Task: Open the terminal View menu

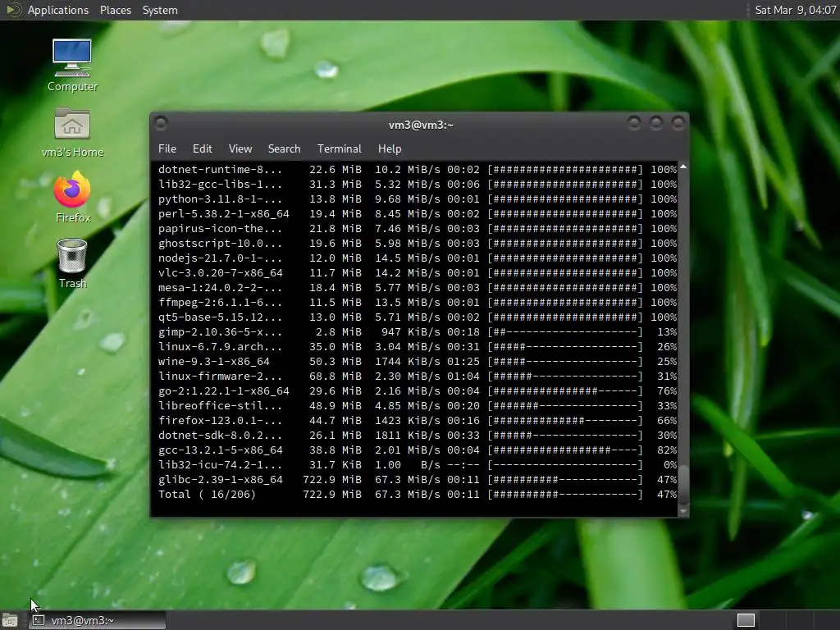Action: (240, 148)
